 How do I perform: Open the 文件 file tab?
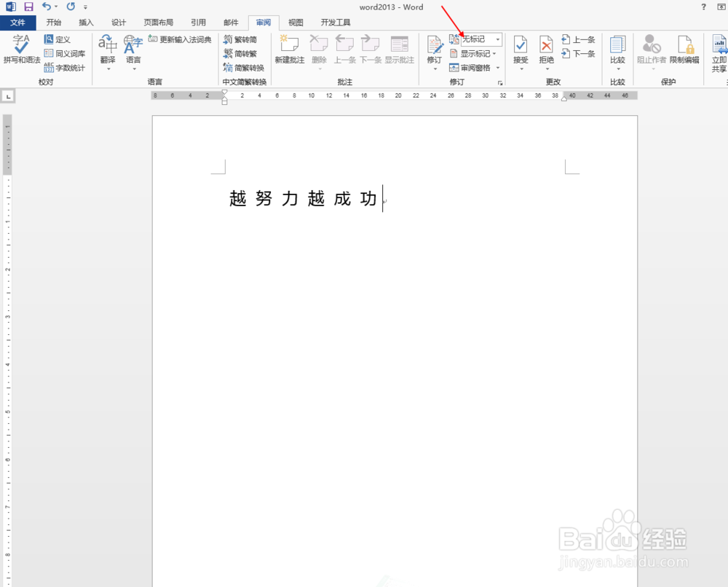17,23
